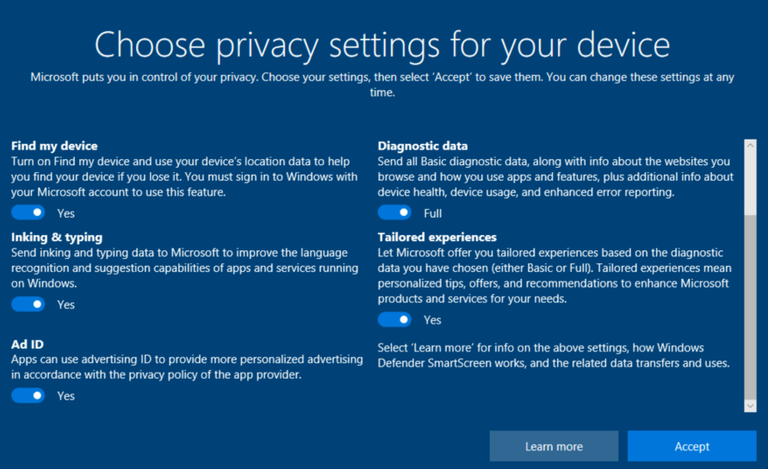Click the Yes label under Find my device

(x=66, y=213)
